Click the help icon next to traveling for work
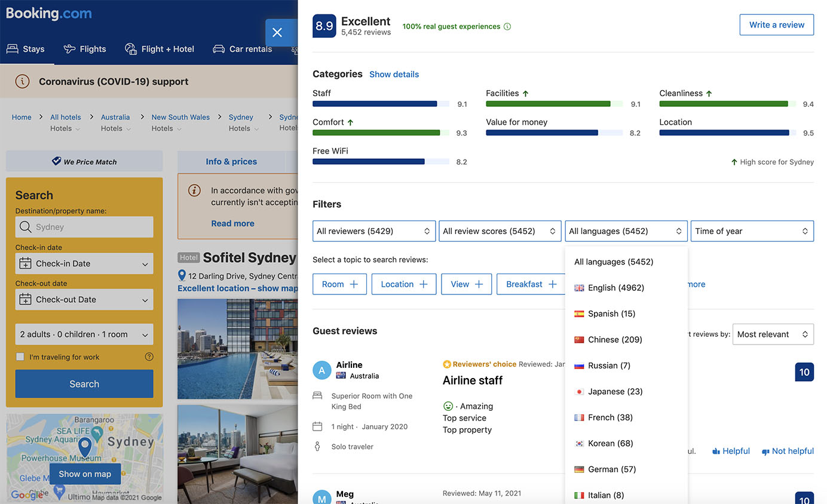The image size is (827, 504). pyautogui.click(x=149, y=357)
